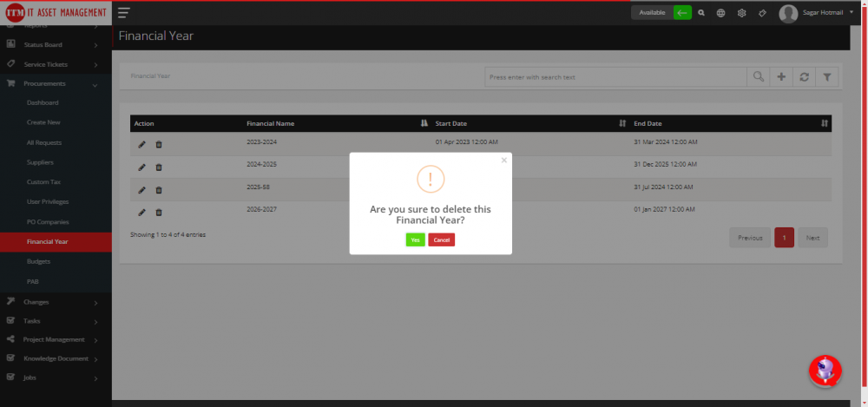Expand the Knowledge Document menu
Viewport: 868px width, 407px height.
pyautogui.click(x=56, y=358)
